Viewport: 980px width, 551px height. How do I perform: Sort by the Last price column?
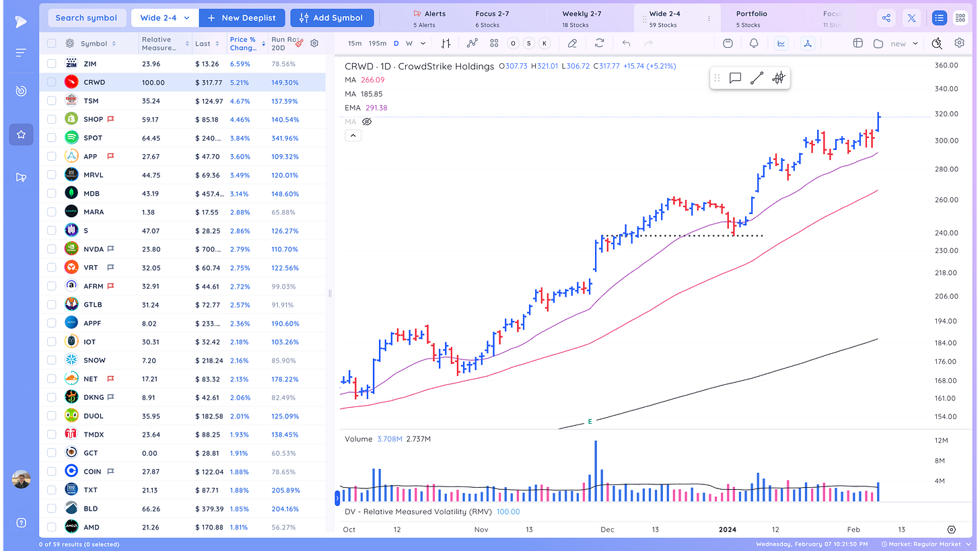pyautogui.click(x=207, y=44)
